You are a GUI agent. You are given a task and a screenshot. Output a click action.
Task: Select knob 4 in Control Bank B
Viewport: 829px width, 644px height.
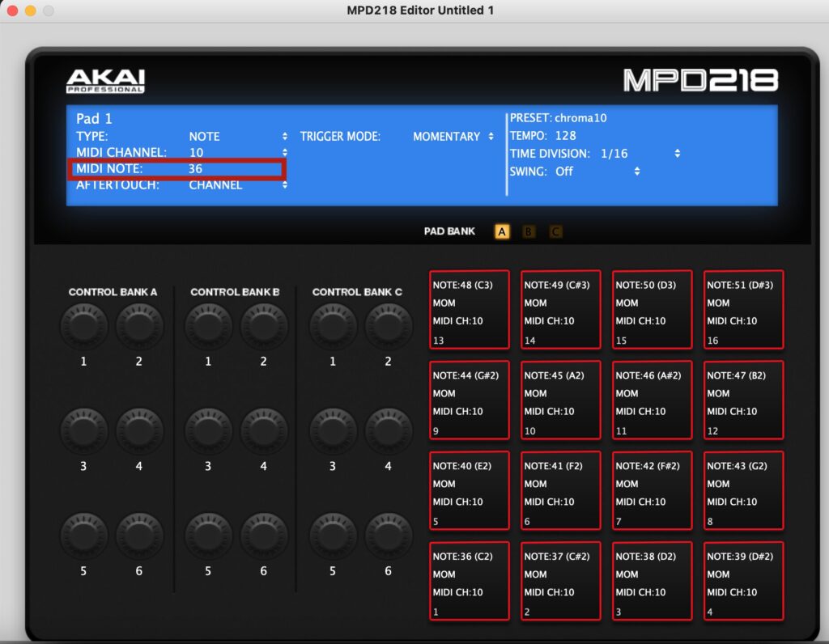[264, 430]
